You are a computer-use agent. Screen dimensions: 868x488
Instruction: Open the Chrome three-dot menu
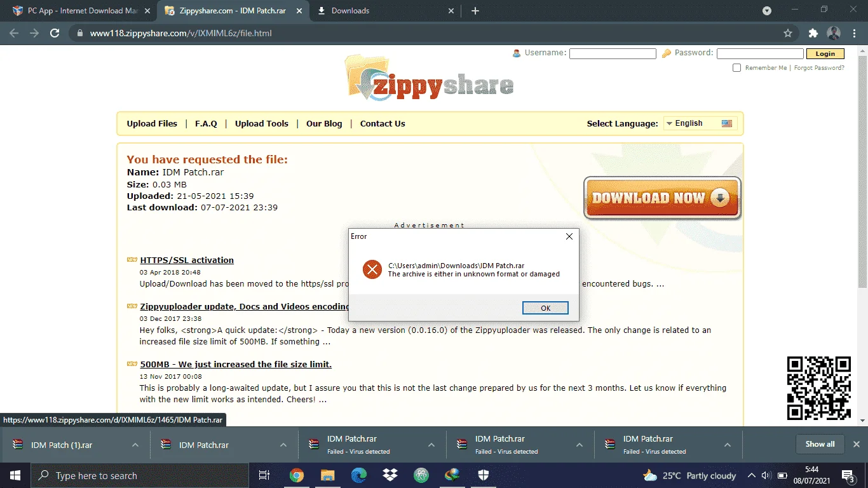pyautogui.click(x=854, y=33)
